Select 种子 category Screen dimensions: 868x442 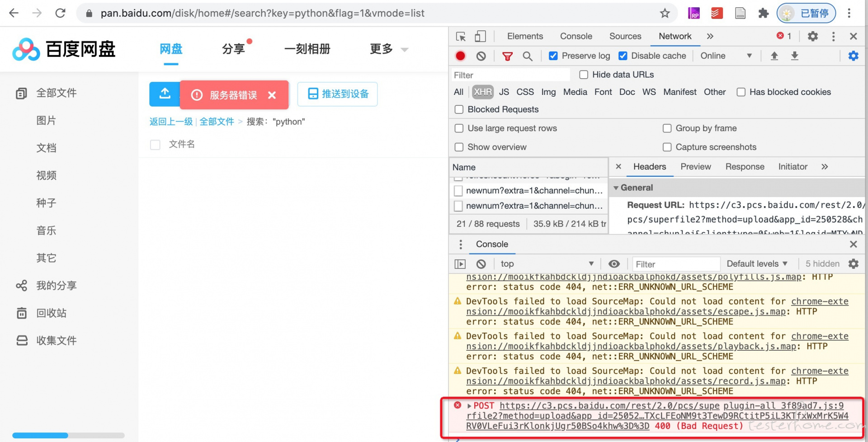[x=46, y=203]
